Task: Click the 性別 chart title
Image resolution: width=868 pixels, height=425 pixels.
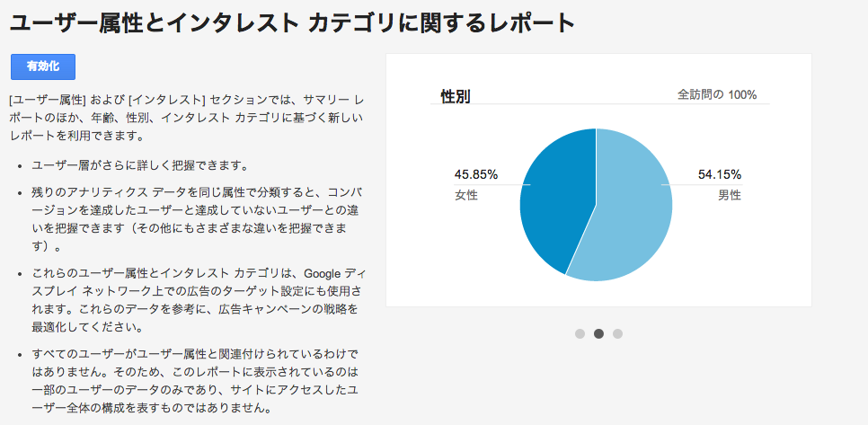Action: point(455,96)
